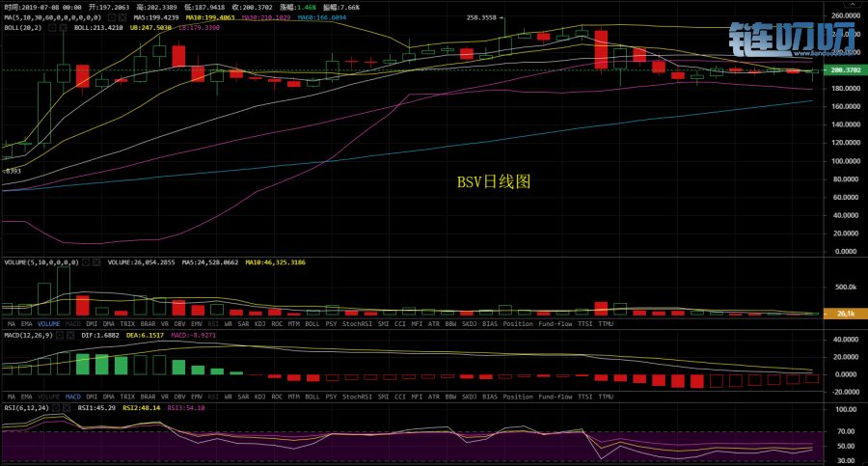The height and width of the screenshot is (466, 868).
Task: Click the MA5:199.4239 value text
Action: pos(155,17)
